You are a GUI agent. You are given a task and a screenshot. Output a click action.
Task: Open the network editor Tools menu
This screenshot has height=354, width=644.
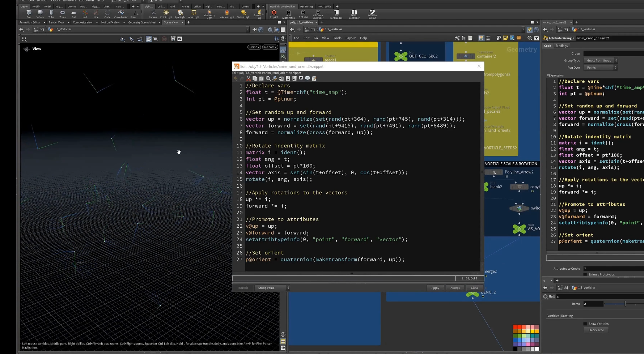[x=337, y=38]
